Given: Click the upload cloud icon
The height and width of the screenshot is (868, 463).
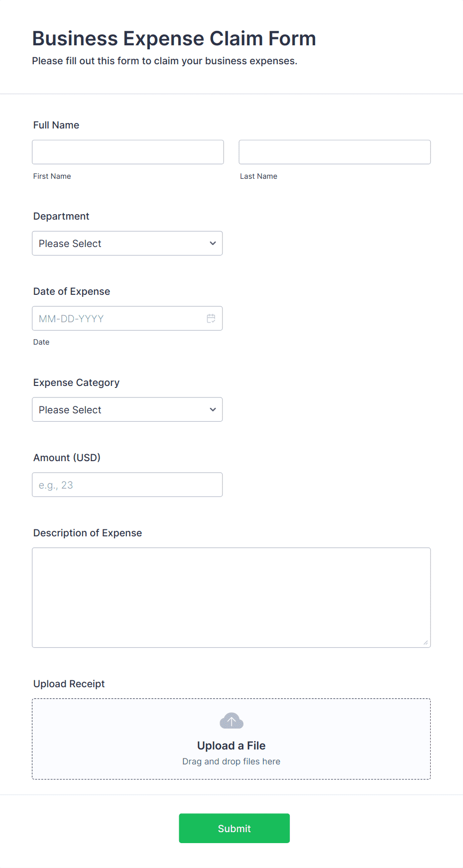Looking at the screenshot, I should point(231,720).
